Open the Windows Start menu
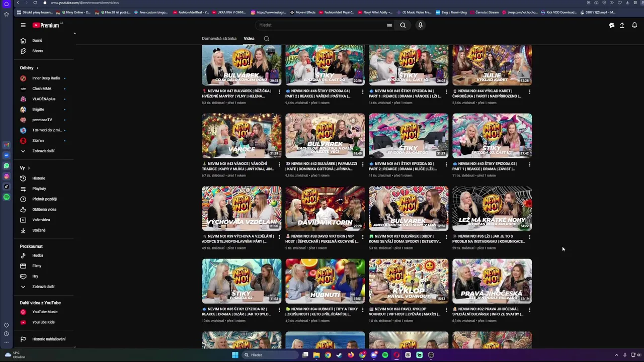This screenshot has width=644, height=362. tap(235, 355)
